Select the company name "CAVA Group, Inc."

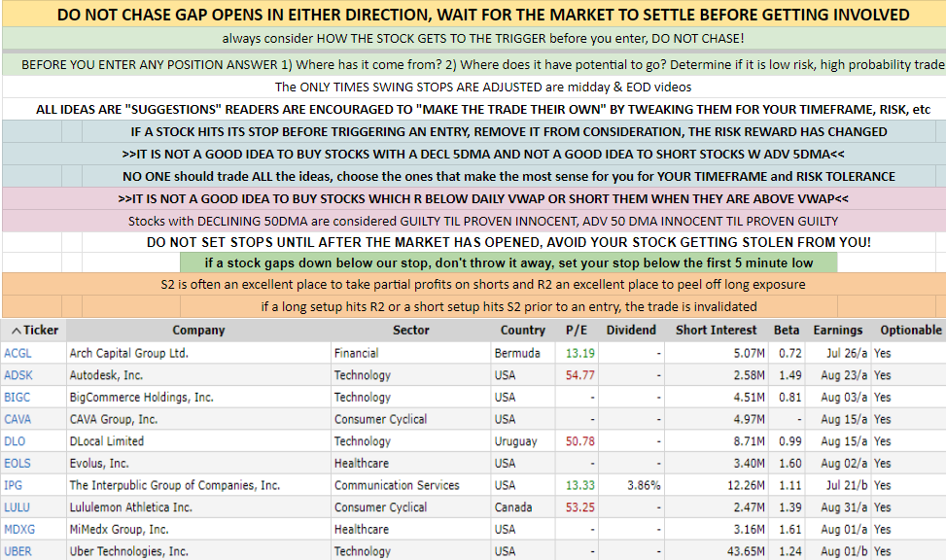[x=114, y=419]
